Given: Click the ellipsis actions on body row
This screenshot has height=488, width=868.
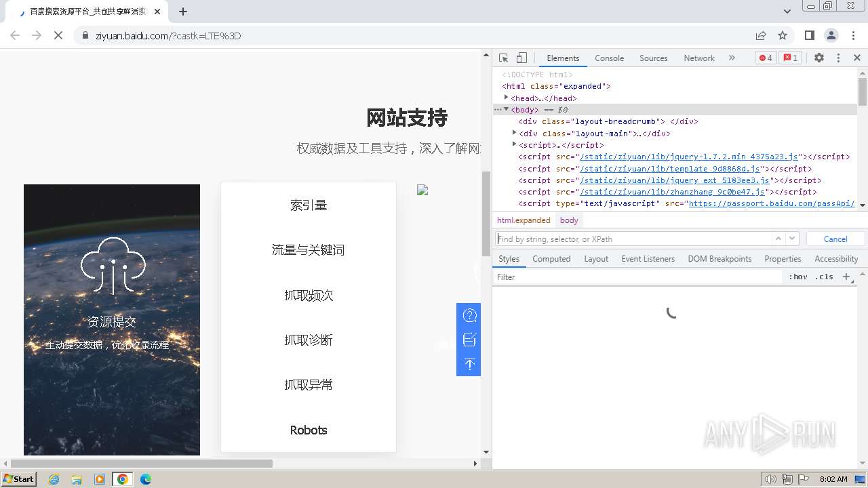Looking at the screenshot, I should [498, 109].
